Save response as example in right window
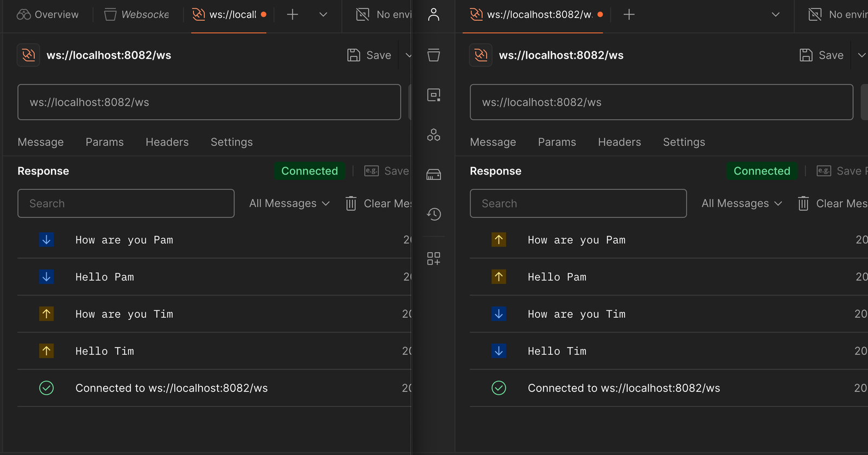 841,171
